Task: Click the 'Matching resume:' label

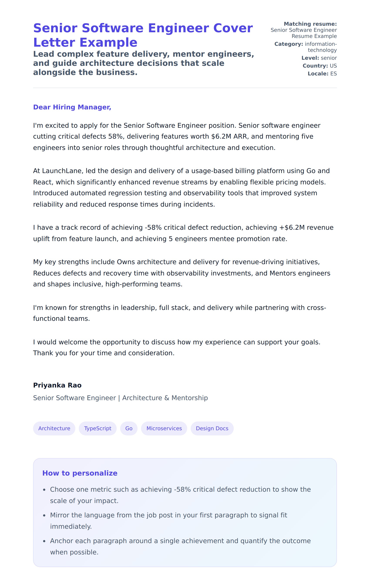Action: [x=310, y=24]
